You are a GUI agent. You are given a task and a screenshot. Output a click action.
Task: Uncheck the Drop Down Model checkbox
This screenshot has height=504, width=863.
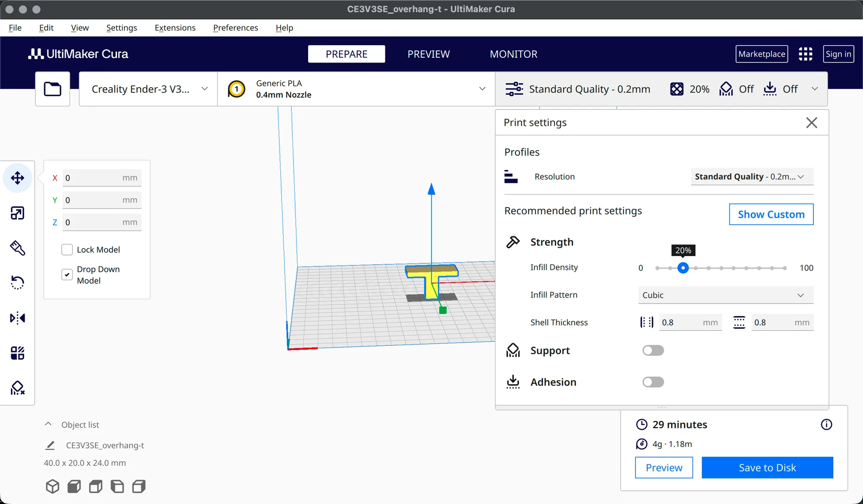click(67, 275)
